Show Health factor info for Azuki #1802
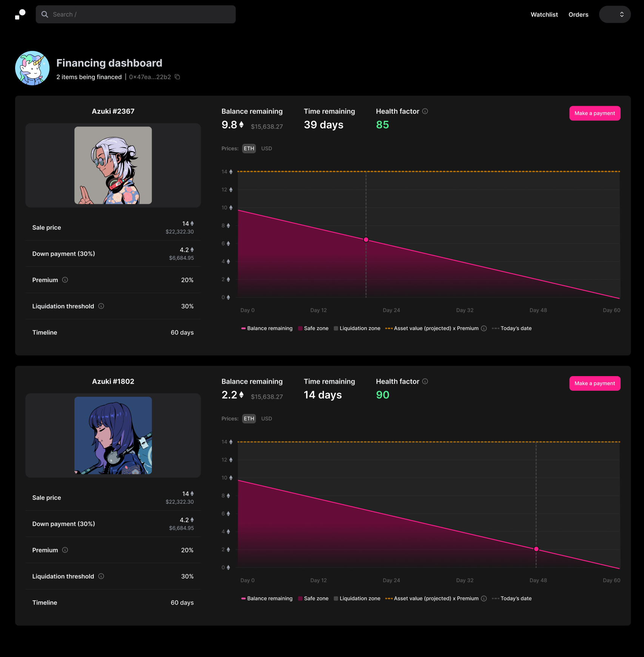644x657 pixels. (x=425, y=381)
